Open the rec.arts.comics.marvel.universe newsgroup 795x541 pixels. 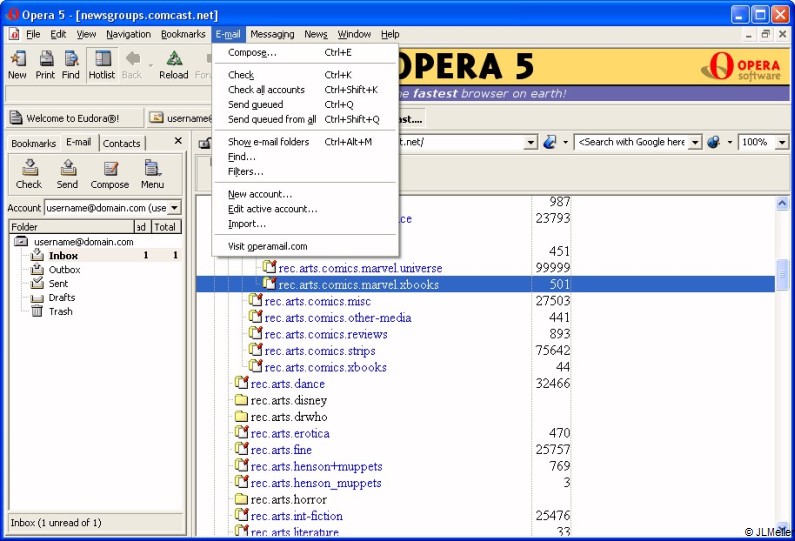click(x=360, y=268)
